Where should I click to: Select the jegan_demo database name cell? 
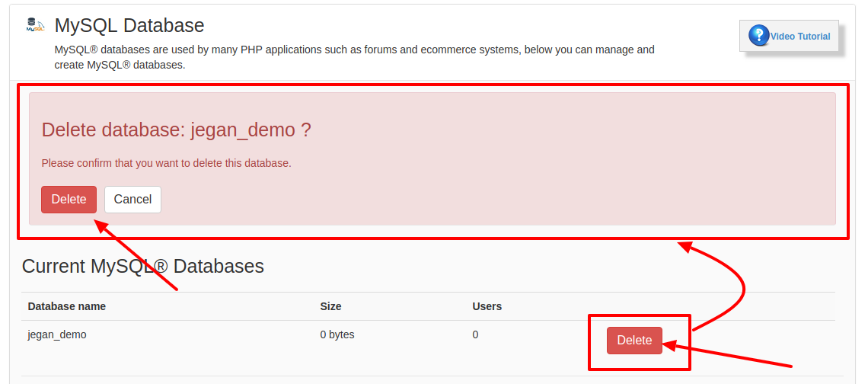[x=57, y=334]
